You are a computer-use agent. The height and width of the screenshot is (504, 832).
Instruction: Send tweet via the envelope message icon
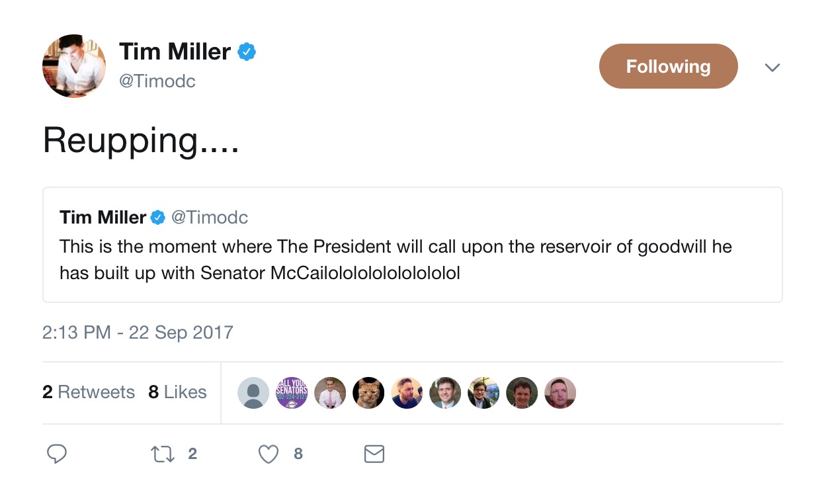point(374,454)
